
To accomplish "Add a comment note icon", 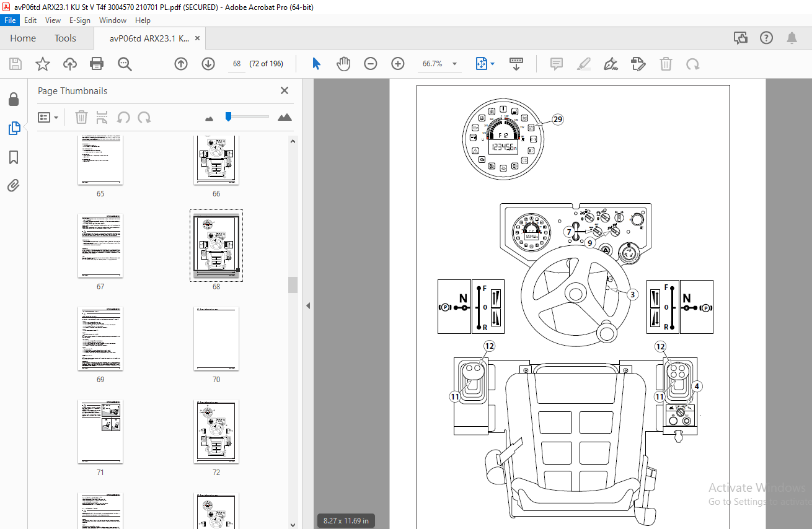I will click(x=557, y=64).
